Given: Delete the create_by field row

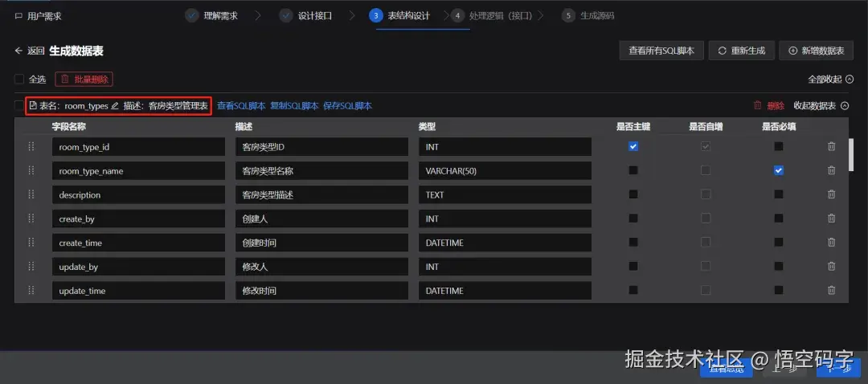Looking at the screenshot, I should [x=831, y=219].
